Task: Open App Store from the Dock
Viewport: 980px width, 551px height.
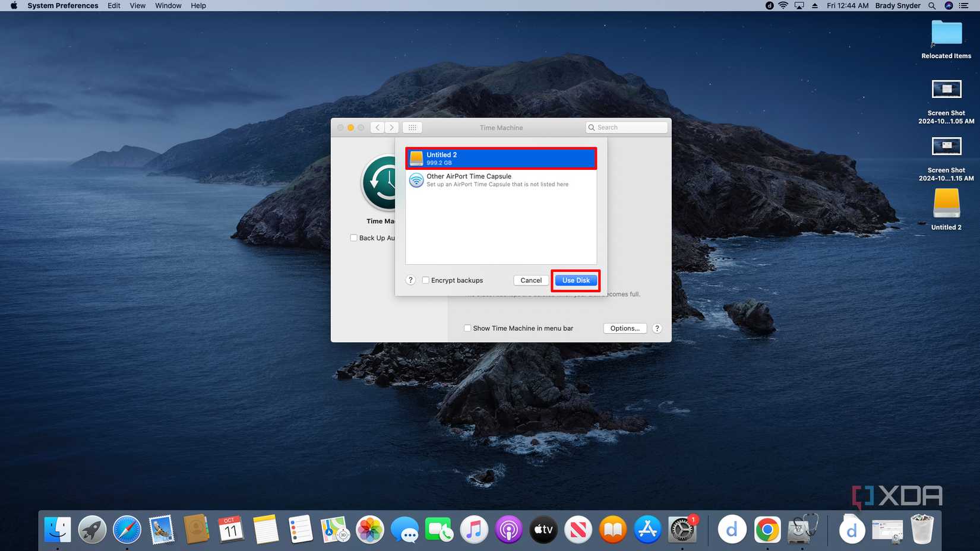Action: coord(647,530)
